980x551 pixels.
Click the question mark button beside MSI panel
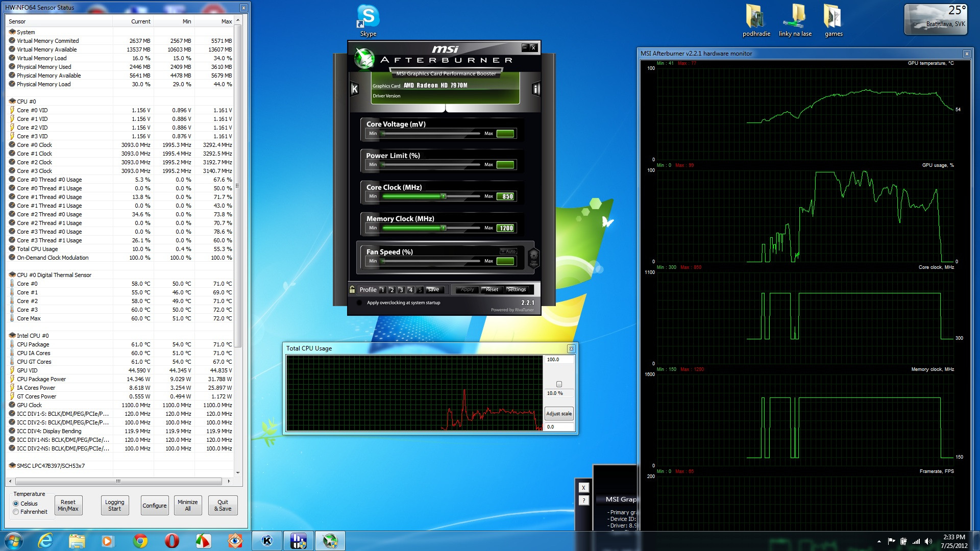pyautogui.click(x=583, y=500)
